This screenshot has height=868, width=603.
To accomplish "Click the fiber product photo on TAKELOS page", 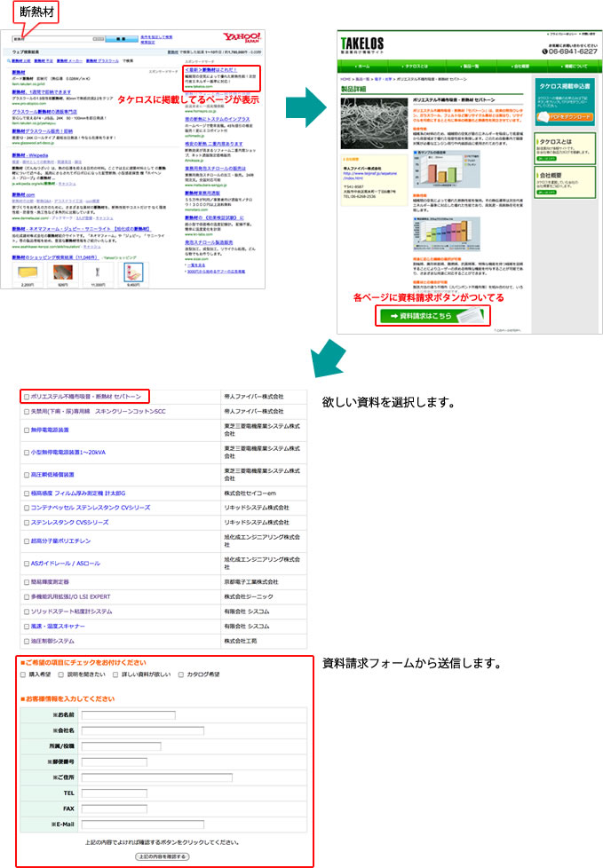I will [x=374, y=122].
